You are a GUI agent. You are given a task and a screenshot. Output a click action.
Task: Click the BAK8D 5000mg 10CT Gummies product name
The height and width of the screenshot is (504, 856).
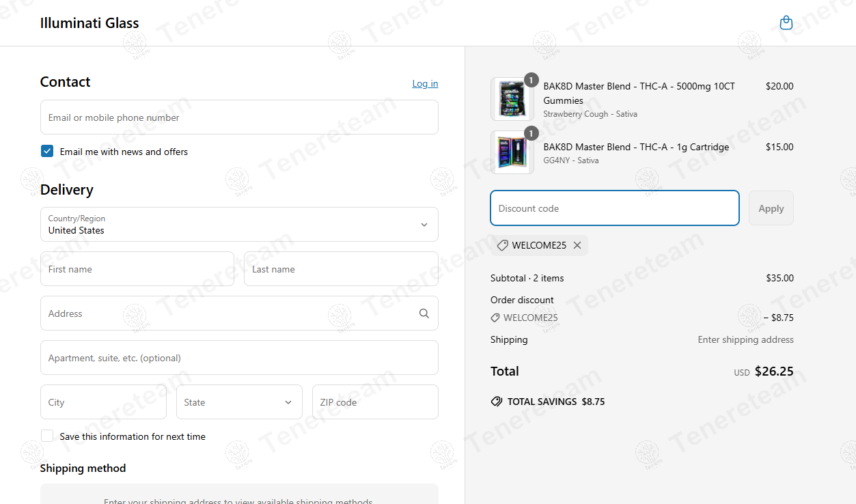pos(639,94)
